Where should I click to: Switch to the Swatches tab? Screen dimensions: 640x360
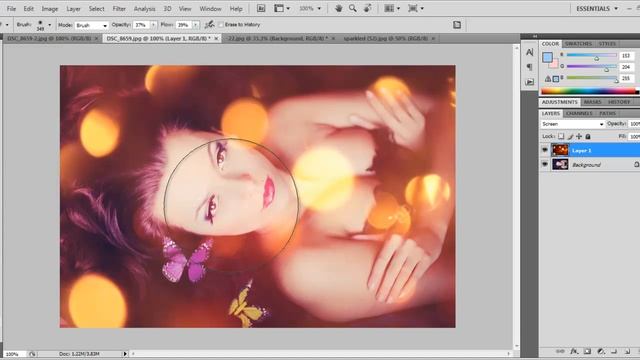[578, 44]
